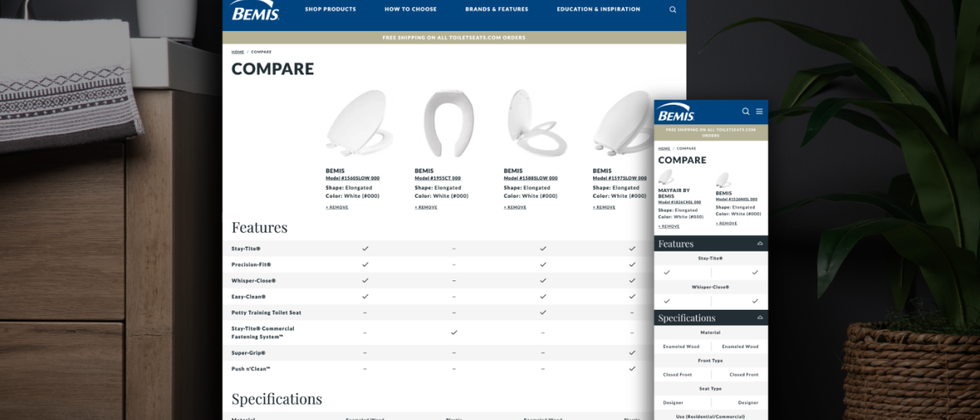Open search in the desktop site header
Image resolution: width=980 pixels, height=420 pixels.
pos(673,10)
